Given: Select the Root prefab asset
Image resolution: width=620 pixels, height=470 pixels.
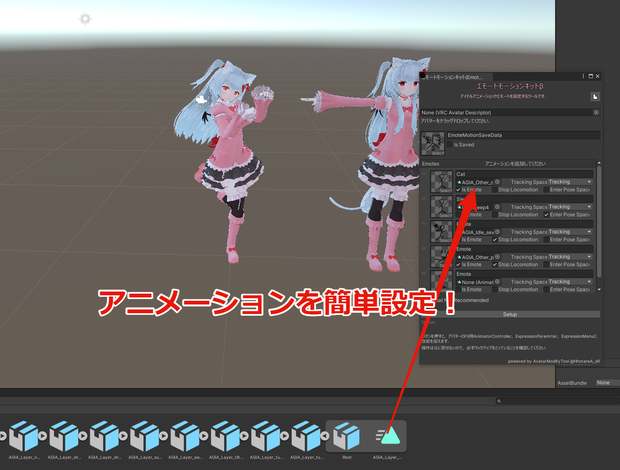Looking at the screenshot, I should (x=346, y=437).
